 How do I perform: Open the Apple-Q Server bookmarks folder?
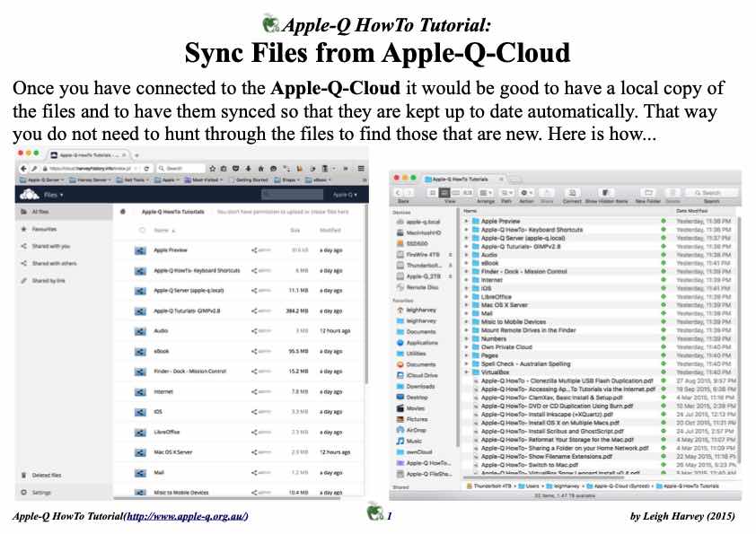41,179
